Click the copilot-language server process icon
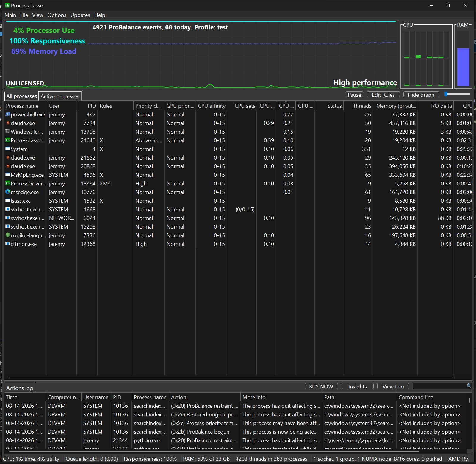This screenshot has height=464, width=476. coord(8,235)
